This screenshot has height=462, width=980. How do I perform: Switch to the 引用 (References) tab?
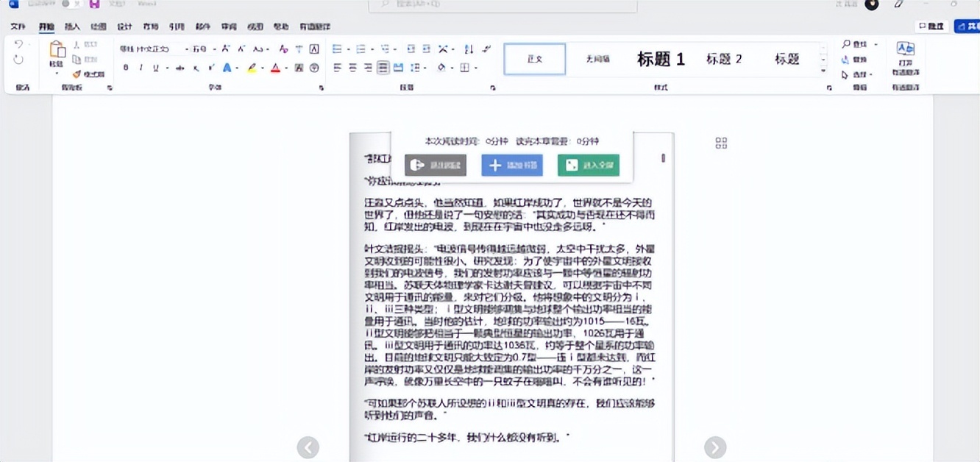pyautogui.click(x=177, y=26)
